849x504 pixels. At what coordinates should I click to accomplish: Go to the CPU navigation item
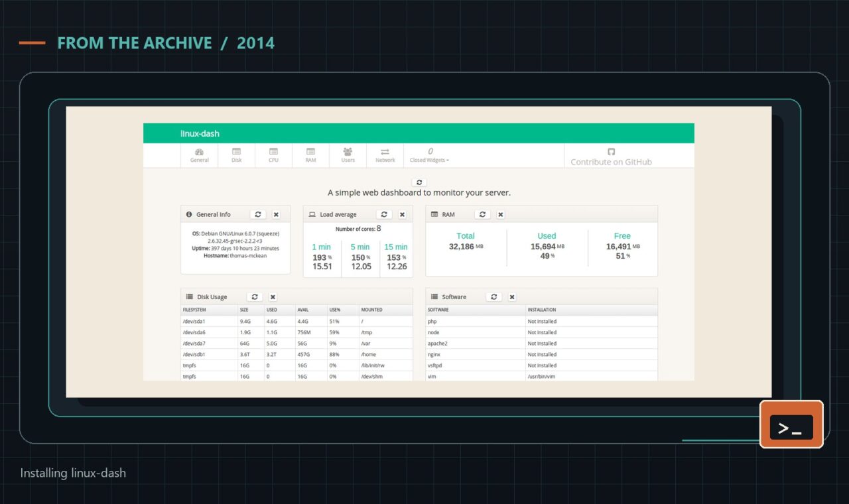(x=273, y=156)
